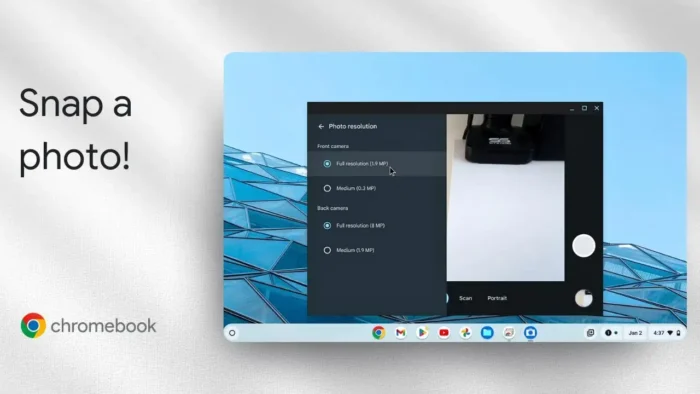Screen dimensions: 700x394
Task: Open the last captured photo thumbnail
Action: click(583, 299)
